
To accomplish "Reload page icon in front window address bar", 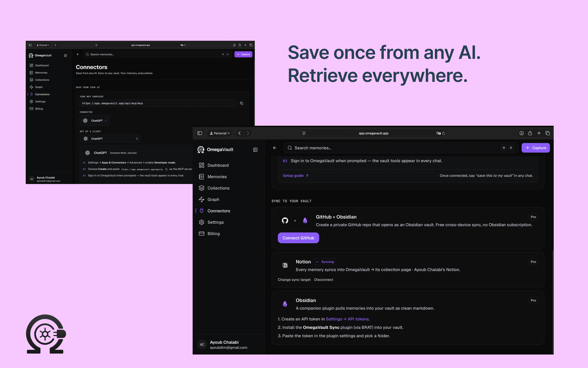I will coord(444,133).
